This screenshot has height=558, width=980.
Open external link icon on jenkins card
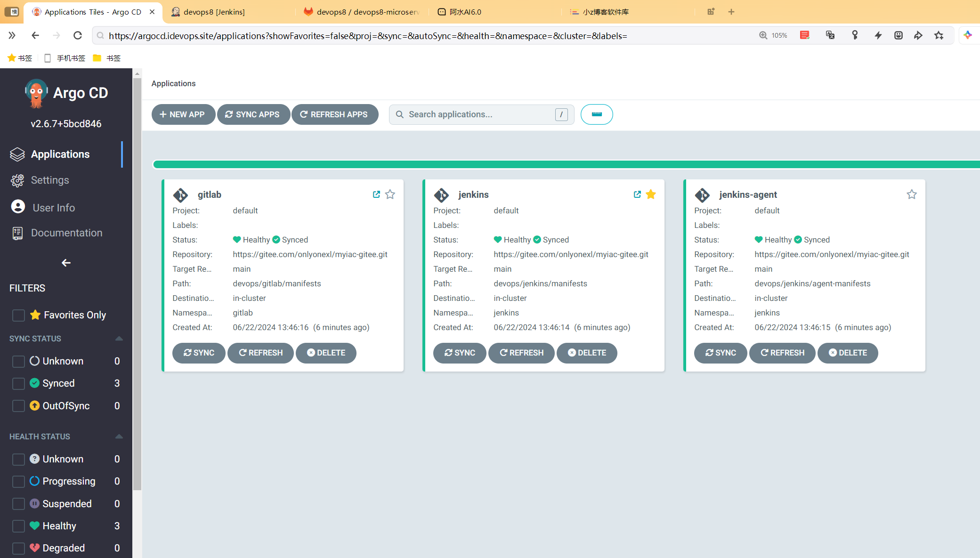click(x=637, y=194)
